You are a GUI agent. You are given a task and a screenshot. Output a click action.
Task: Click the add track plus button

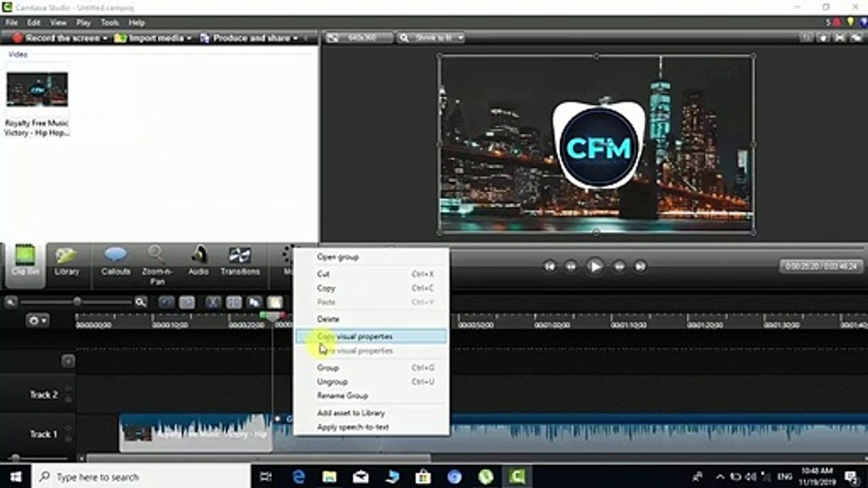[x=68, y=361]
